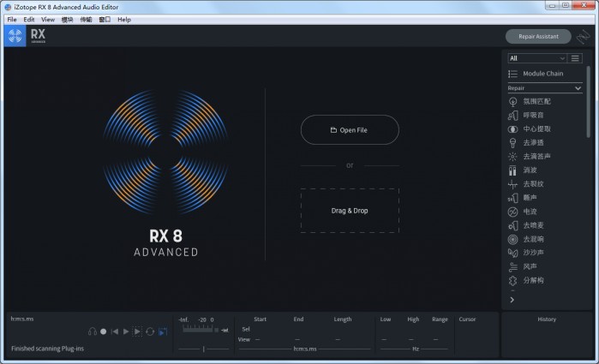
Task: Minimize the iZotope RX 8 window
Action: tap(552, 5)
